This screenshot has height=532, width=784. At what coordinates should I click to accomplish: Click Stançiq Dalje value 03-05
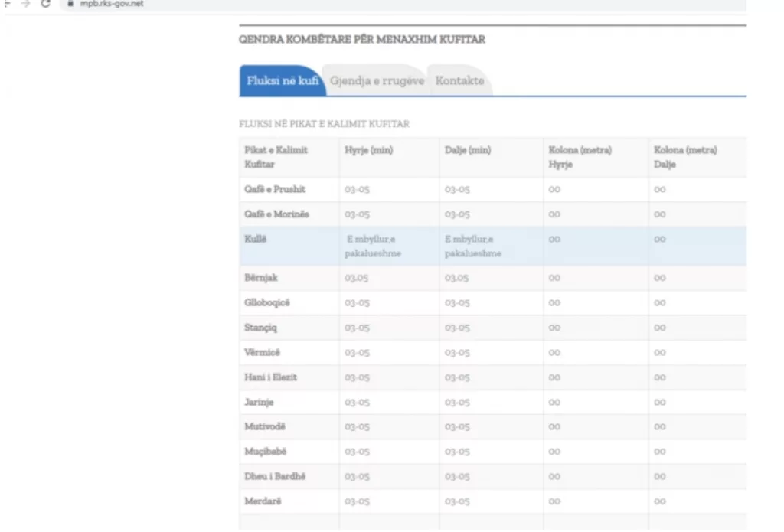[457, 328]
